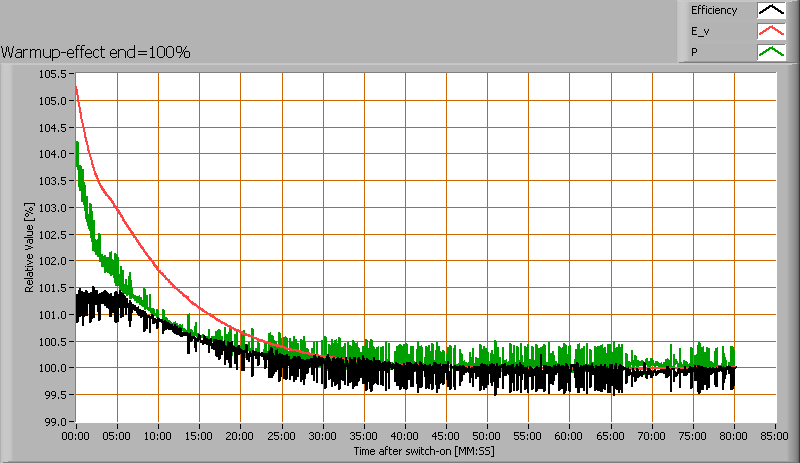Click the 60:00 x-axis tick label
The width and height of the screenshot is (800, 463).
[x=570, y=436]
